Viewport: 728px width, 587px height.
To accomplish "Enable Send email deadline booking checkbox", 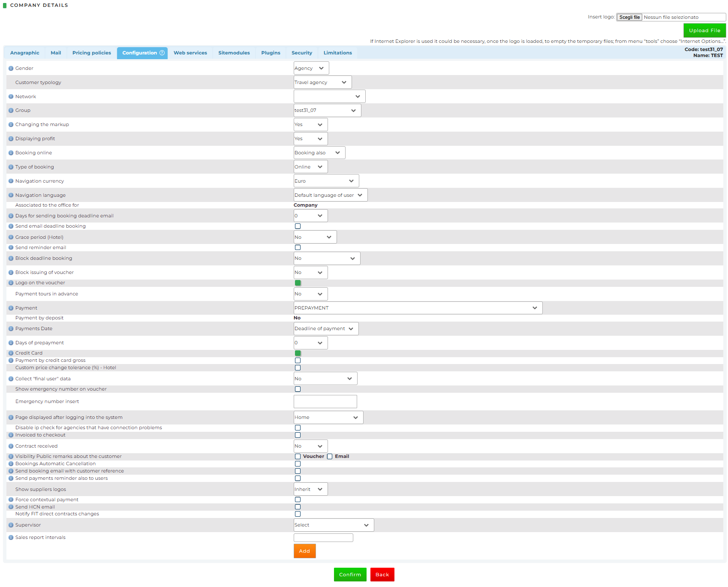I will 298,226.
